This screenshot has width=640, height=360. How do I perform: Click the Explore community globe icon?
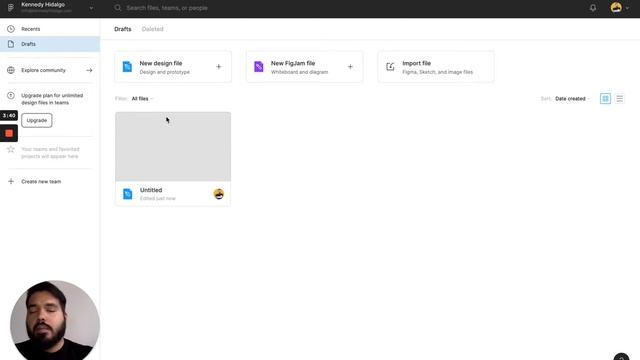pos(11,70)
